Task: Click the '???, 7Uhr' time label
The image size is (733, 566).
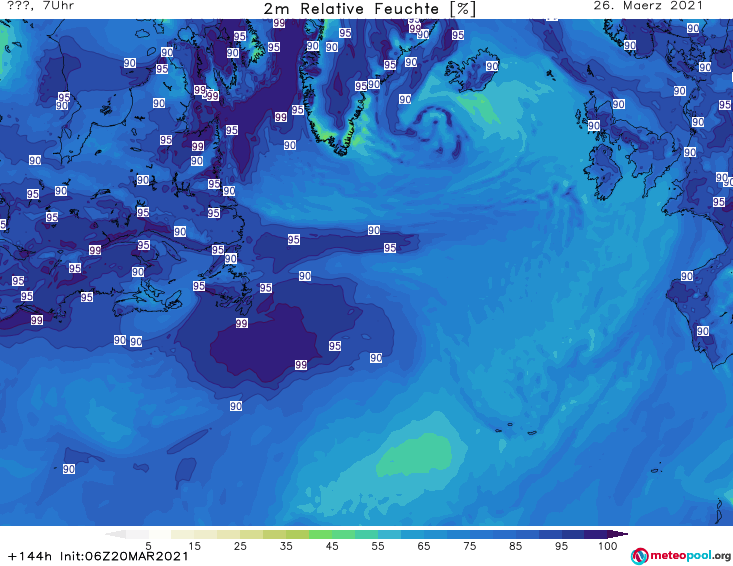Action: pos(41,6)
